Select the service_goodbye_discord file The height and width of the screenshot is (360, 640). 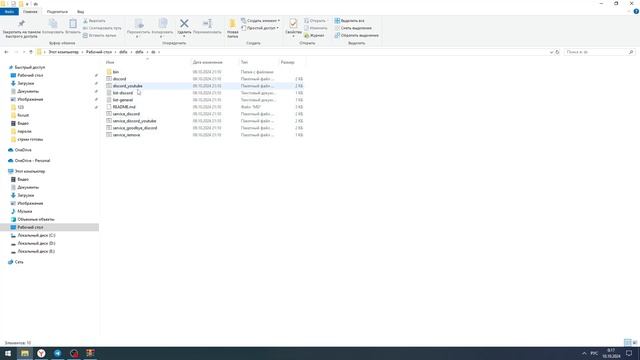(x=135, y=128)
